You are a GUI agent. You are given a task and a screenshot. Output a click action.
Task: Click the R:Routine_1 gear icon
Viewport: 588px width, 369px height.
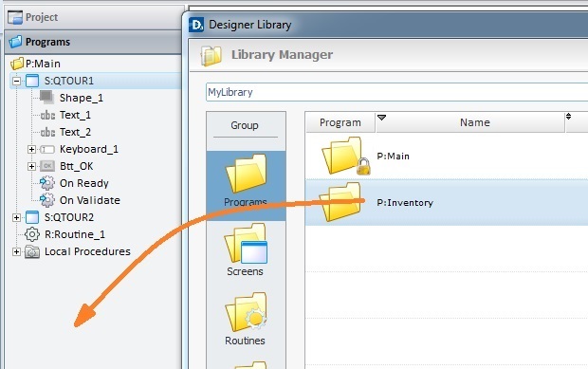32,234
